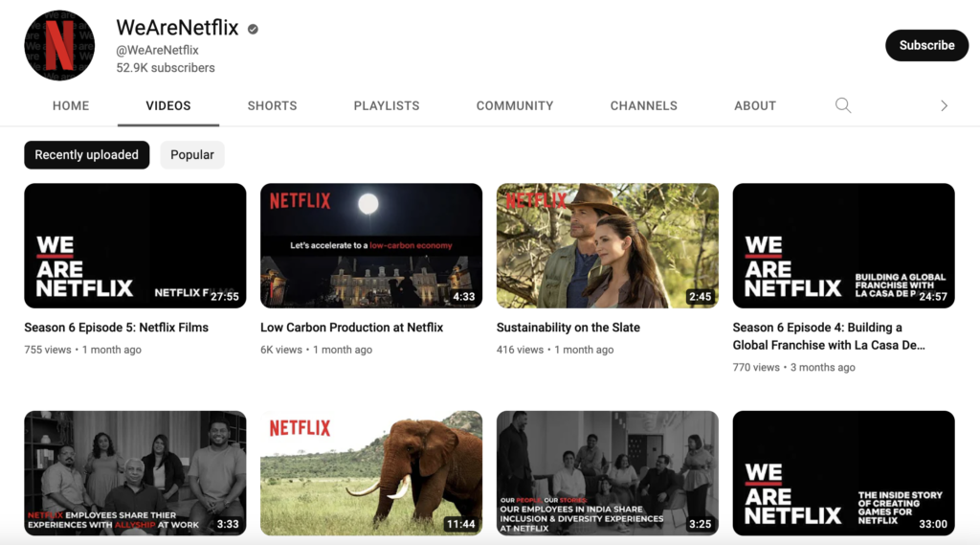
Task: Open the India inclusion and diversity thumbnail
Action: (x=608, y=473)
